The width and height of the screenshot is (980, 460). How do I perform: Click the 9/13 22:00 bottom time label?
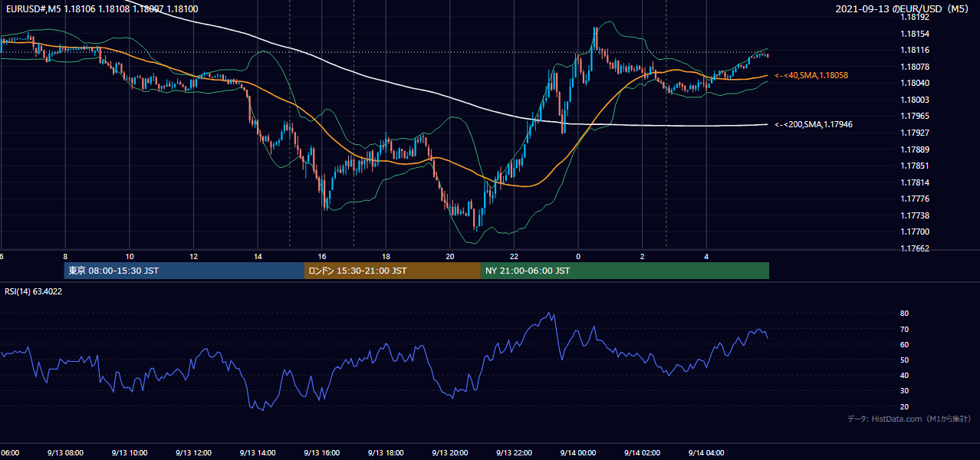514,452
